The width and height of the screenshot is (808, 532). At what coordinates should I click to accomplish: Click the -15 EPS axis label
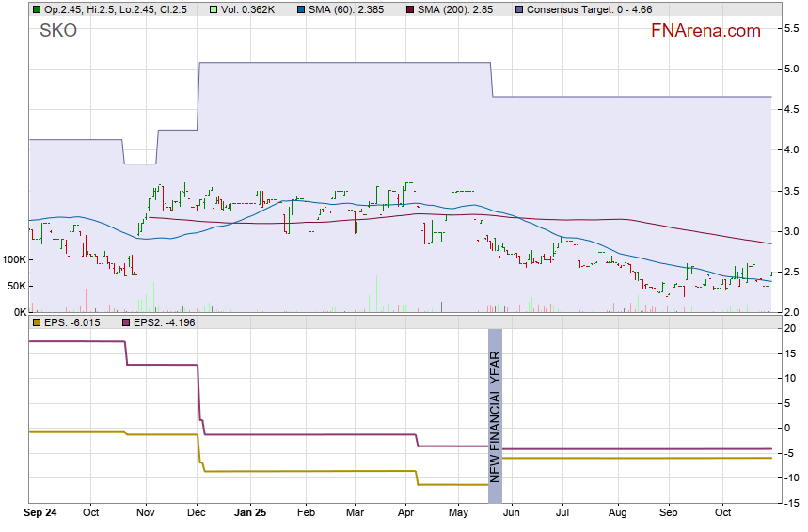tap(792, 503)
